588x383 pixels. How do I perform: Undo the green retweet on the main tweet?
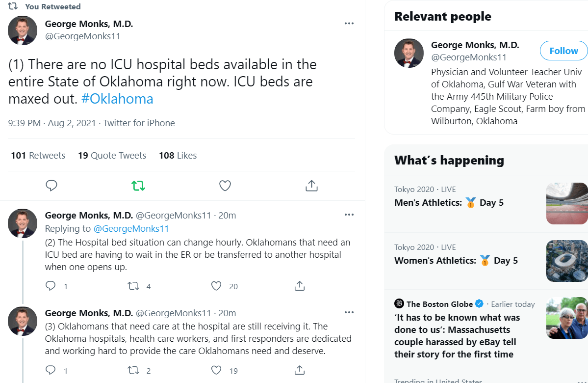[x=138, y=186]
